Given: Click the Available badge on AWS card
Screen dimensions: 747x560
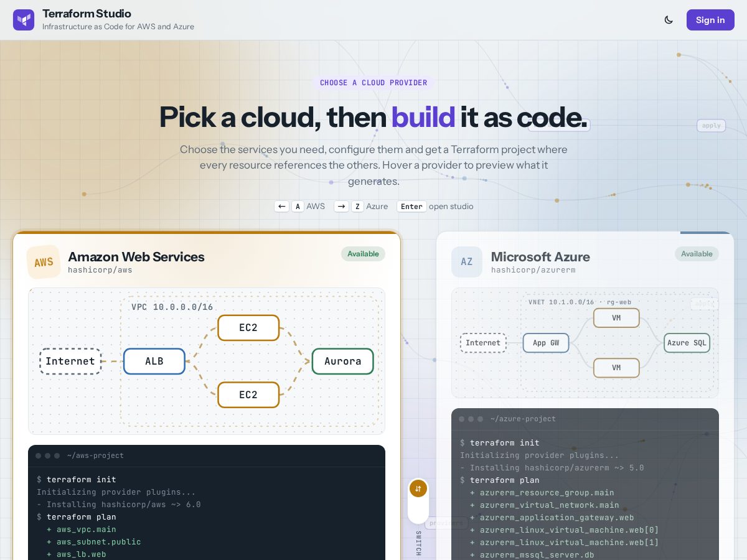Looking at the screenshot, I should (x=363, y=254).
